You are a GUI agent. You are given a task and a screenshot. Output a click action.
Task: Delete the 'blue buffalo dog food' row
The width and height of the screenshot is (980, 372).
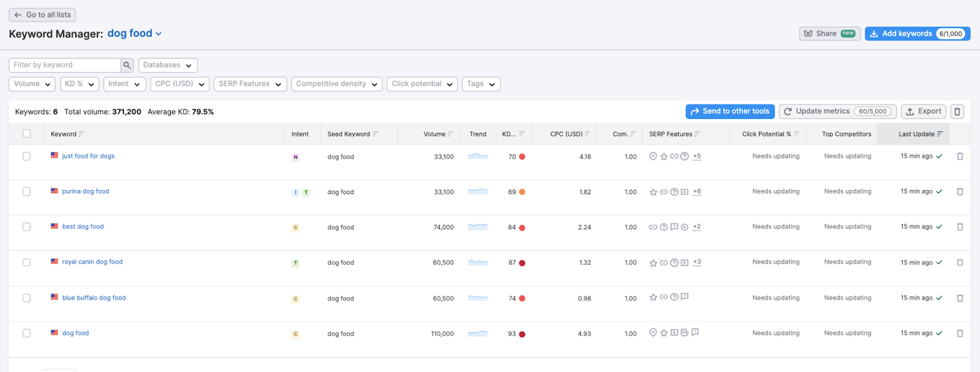960,298
